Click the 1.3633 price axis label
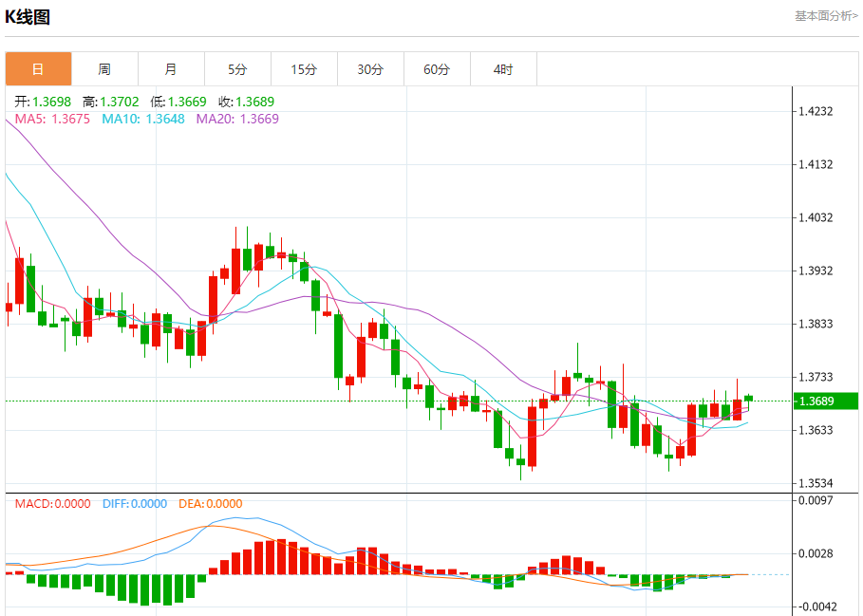This screenshot has width=863, height=616. (x=816, y=430)
